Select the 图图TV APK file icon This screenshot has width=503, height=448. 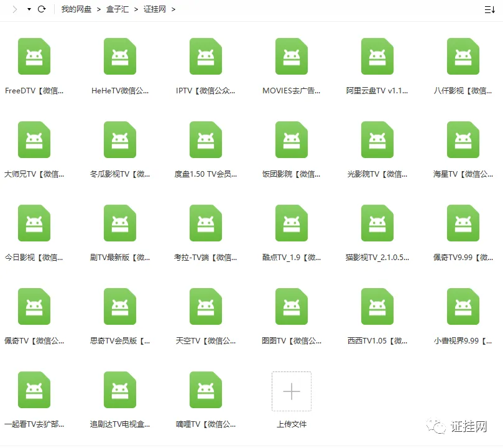pos(292,307)
